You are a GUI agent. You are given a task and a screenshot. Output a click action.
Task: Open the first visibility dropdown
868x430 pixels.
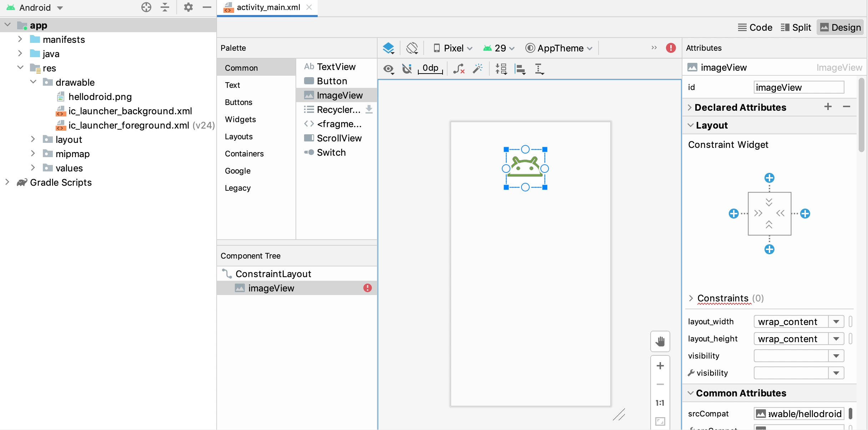[836, 356]
